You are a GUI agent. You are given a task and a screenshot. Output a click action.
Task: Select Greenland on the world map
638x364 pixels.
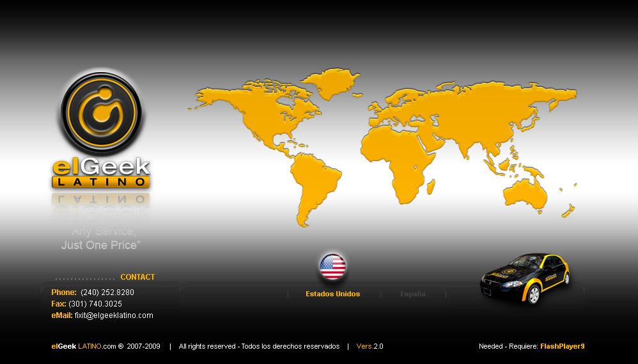[332, 83]
